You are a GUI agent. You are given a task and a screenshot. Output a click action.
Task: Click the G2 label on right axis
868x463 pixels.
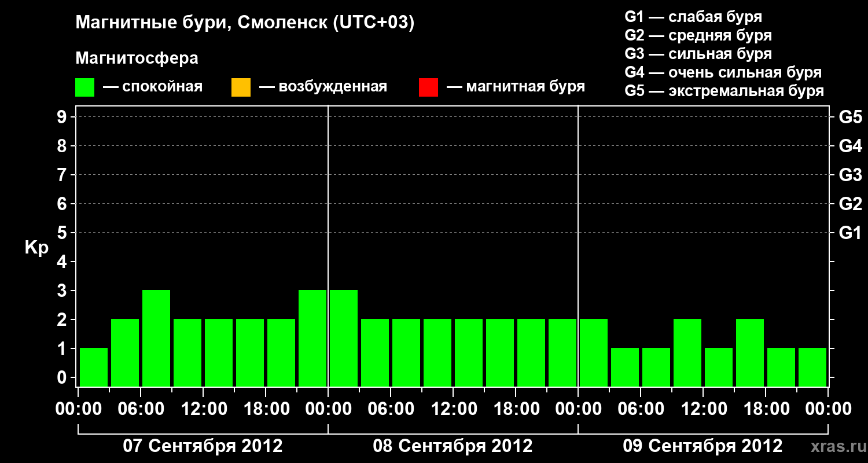click(851, 204)
